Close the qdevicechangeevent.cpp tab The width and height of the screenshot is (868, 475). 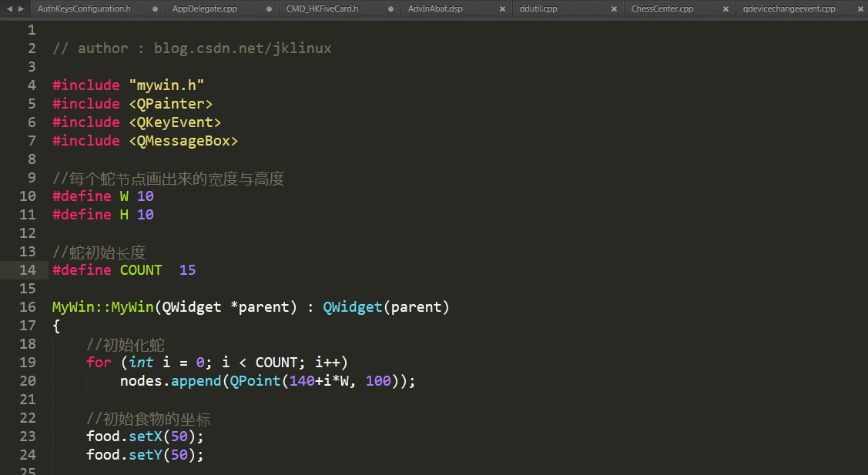click(x=861, y=10)
